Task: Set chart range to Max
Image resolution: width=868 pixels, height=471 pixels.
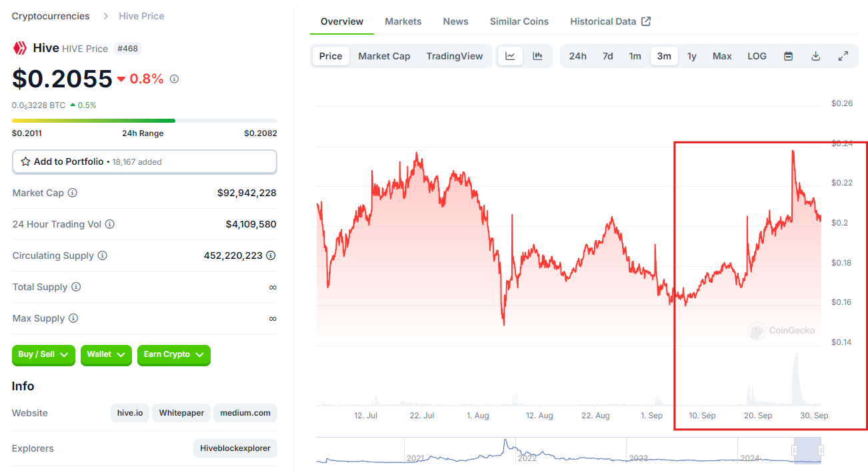Action: coord(722,56)
